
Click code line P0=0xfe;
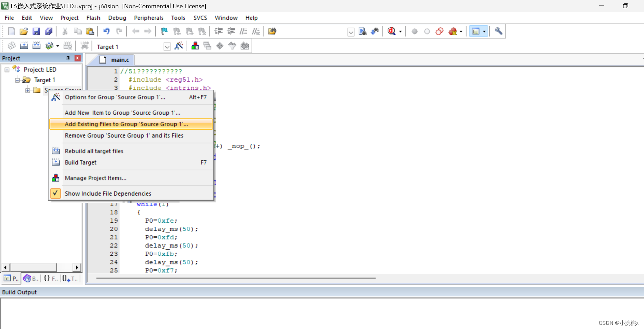161,220
